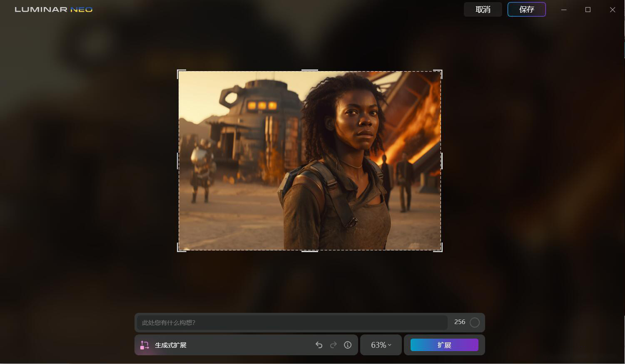
Task: Click the undo arrow icon
Action: (319, 345)
